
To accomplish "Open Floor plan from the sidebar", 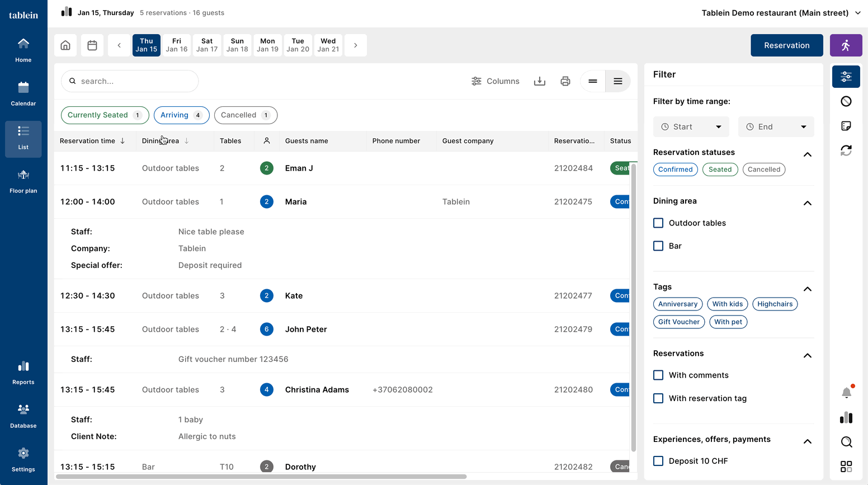I will (23, 181).
